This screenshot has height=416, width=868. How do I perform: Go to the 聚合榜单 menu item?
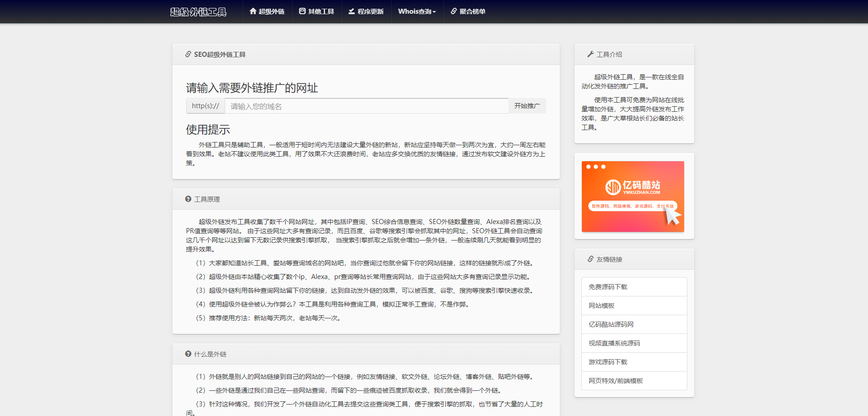pos(472,11)
